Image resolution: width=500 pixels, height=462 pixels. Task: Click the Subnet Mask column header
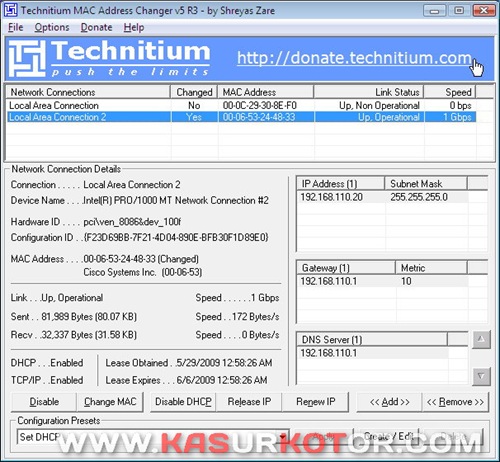[426, 184]
